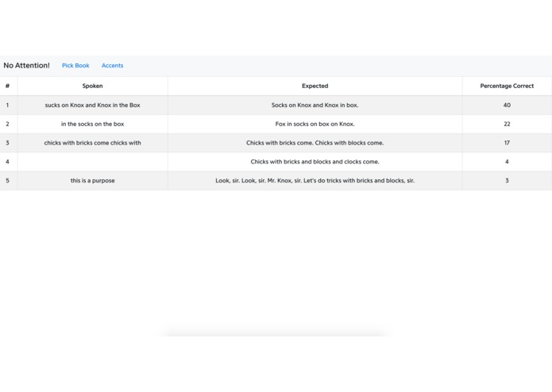Click the Expected column header
552x392 pixels.
[315, 86]
